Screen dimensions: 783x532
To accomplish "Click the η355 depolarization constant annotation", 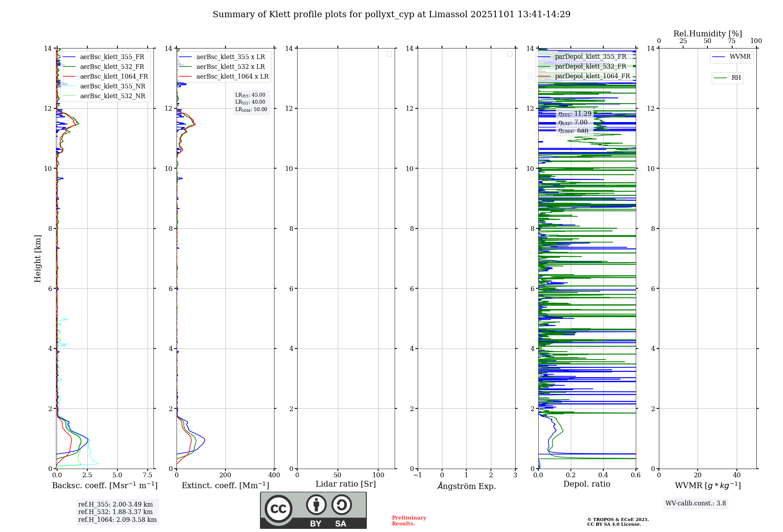I will pyautogui.click(x=575, y=114).
